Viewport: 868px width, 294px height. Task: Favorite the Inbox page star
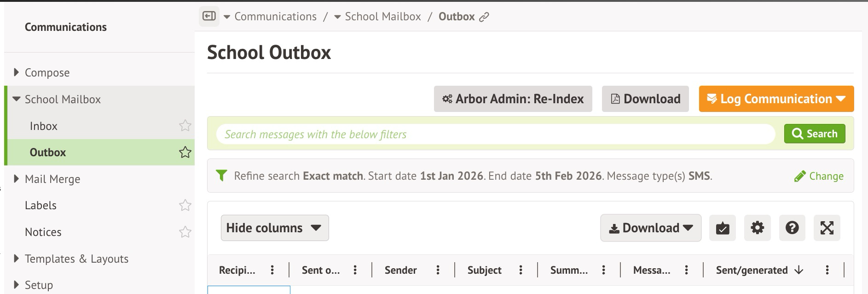click(185, 125)
